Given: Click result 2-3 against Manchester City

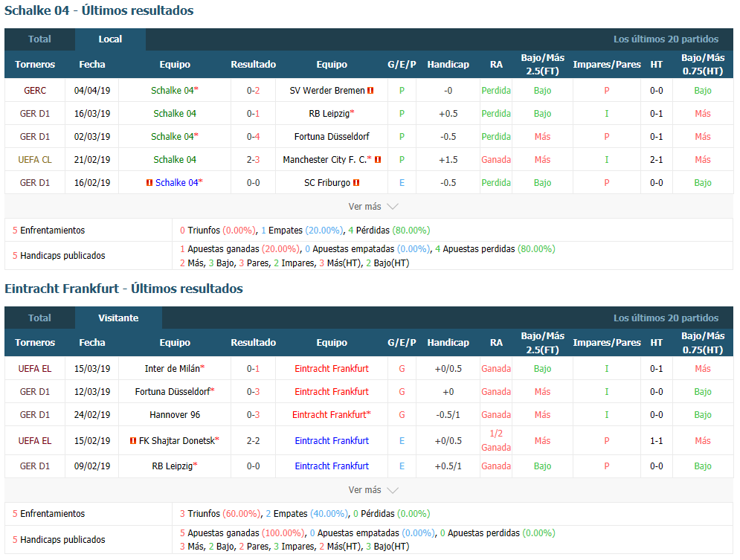Looking at the screenshot, I should click(254, 160).
